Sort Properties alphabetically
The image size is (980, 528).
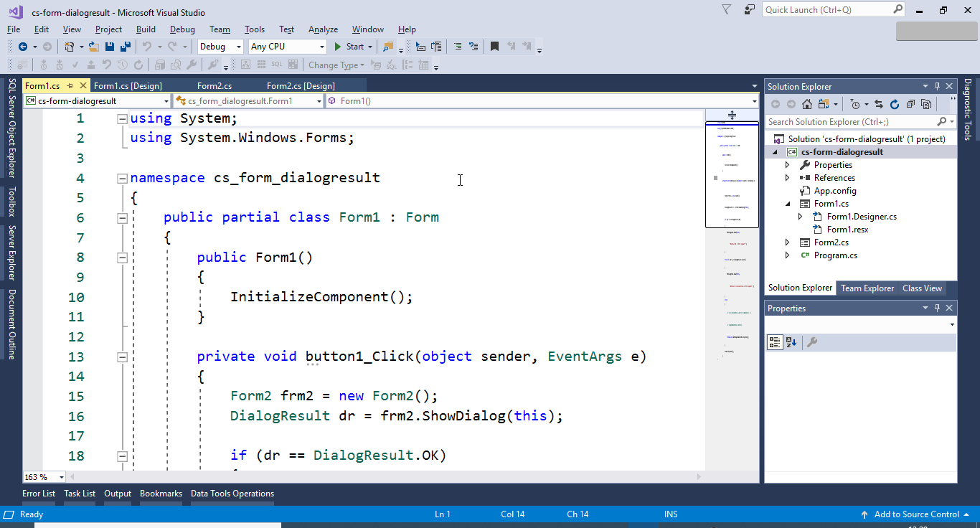pyautogui.click(x=790, y=342)
